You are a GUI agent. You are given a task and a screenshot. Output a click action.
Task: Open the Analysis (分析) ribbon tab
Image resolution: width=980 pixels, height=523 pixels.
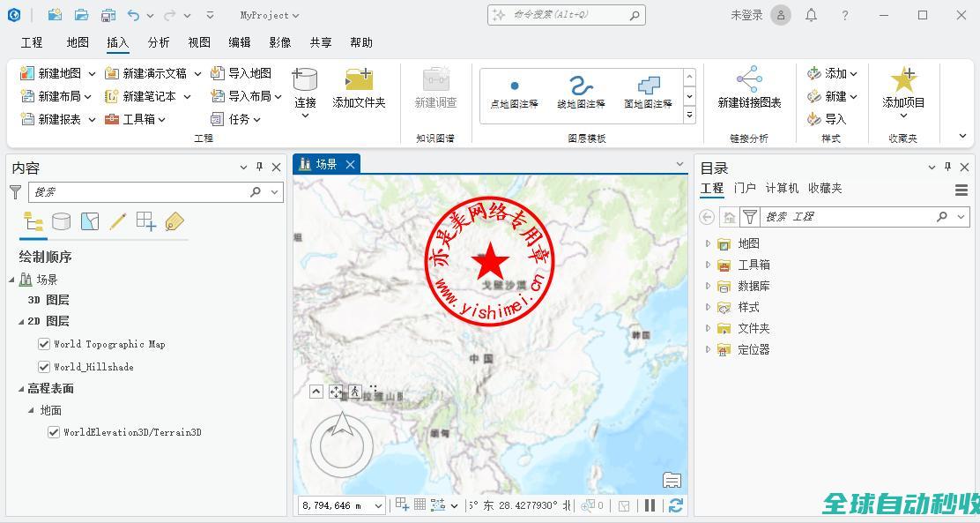click(x=159, y=42)
